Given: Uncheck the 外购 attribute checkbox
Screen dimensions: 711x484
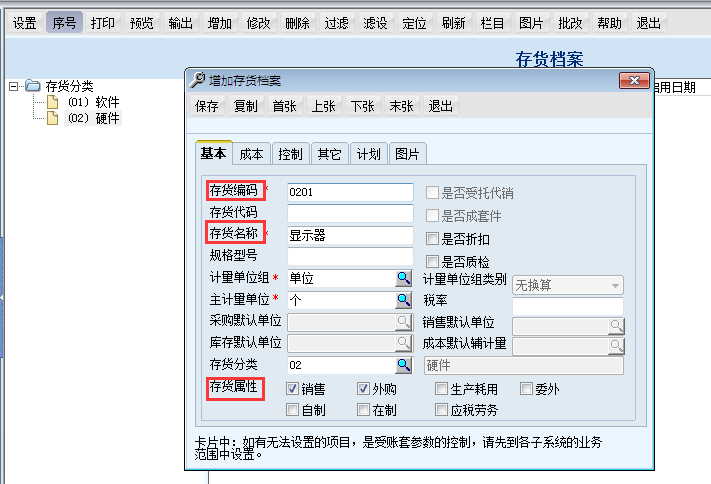Looking at the screenshot, I should (x=363, y=388).
